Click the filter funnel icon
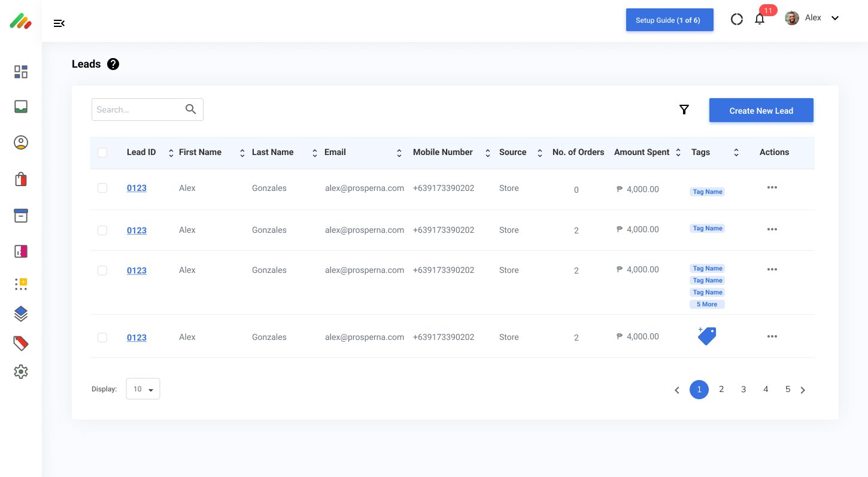Viewport: 868px width, 477px height. [x=684, y=110]
